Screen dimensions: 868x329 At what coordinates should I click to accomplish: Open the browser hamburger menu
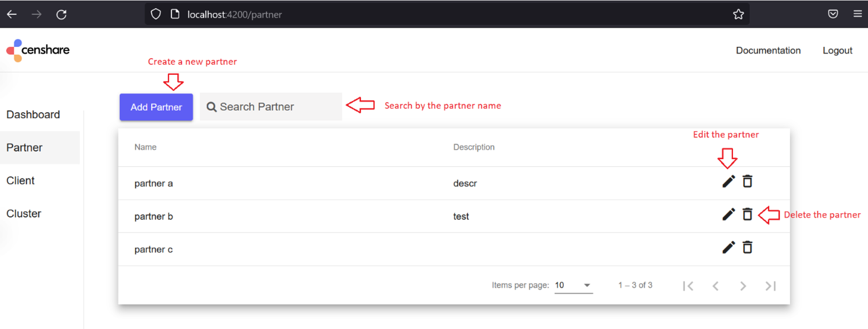coord(857,14)
